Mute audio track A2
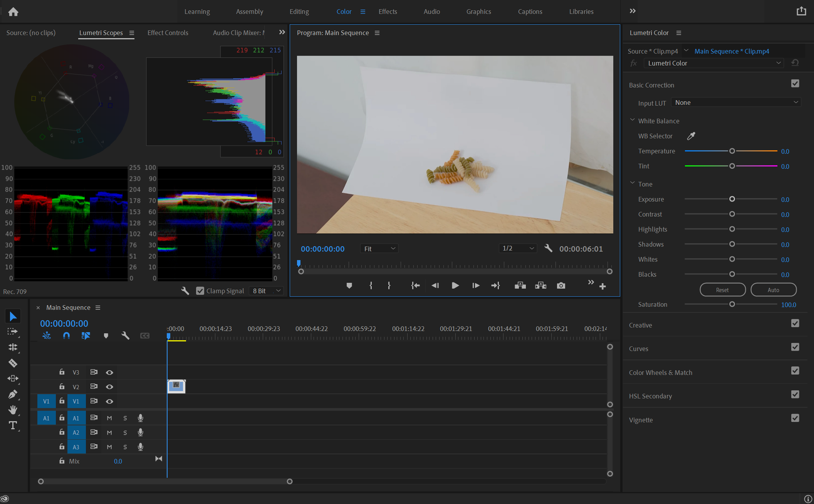The image size is (814, 504). point(109,432)
